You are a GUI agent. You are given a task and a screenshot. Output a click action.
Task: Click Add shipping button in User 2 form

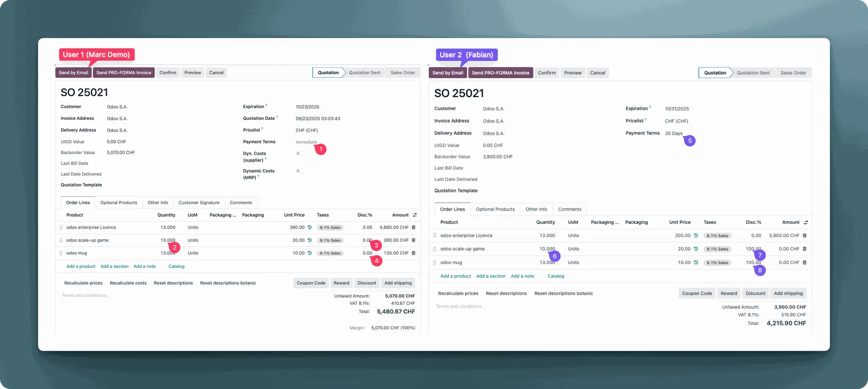click(x=788, y=294)
